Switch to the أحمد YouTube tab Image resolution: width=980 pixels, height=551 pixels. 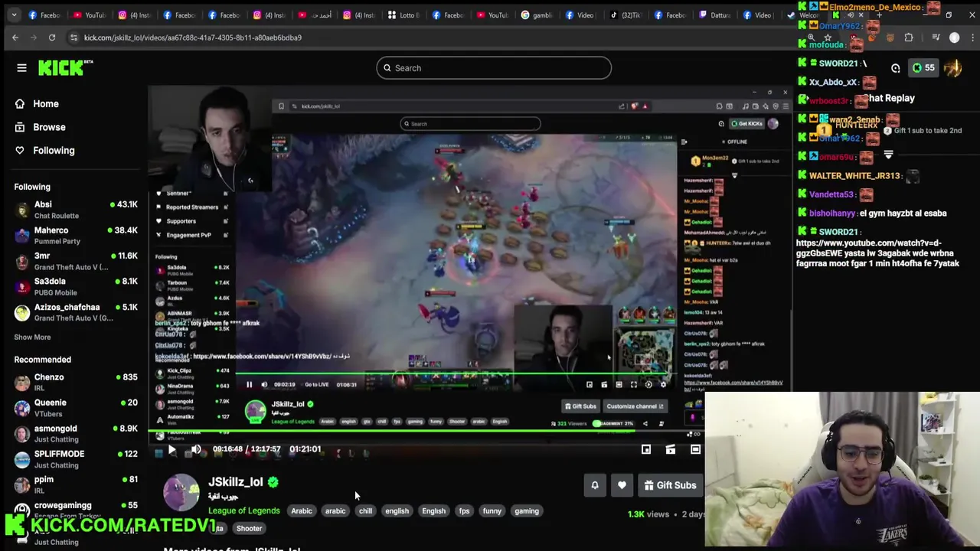[x=315, y=15]
